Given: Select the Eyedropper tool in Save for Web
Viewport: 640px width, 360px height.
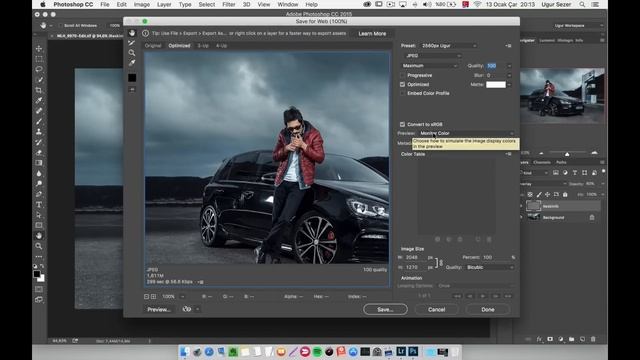Looking at the screenshot, I should (132, 63).
